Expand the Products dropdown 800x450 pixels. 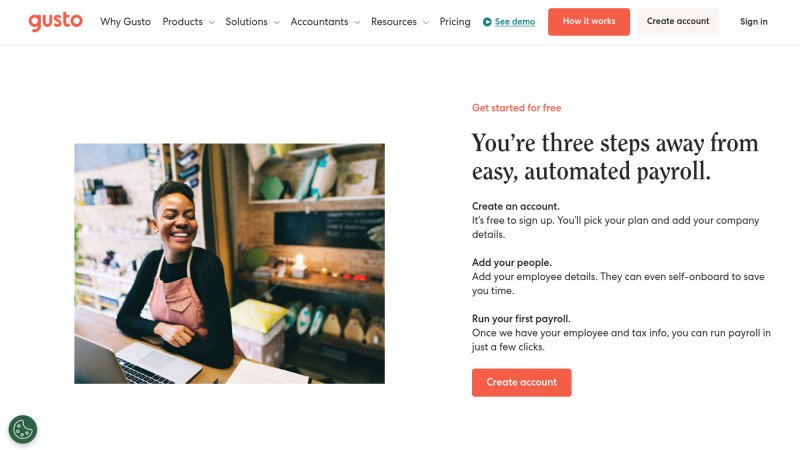coord(187,22)
